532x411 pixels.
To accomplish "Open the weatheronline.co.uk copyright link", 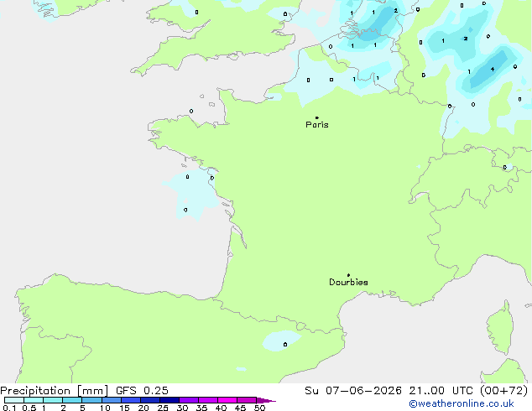I will pyautogui.click(x=462, y=403).
